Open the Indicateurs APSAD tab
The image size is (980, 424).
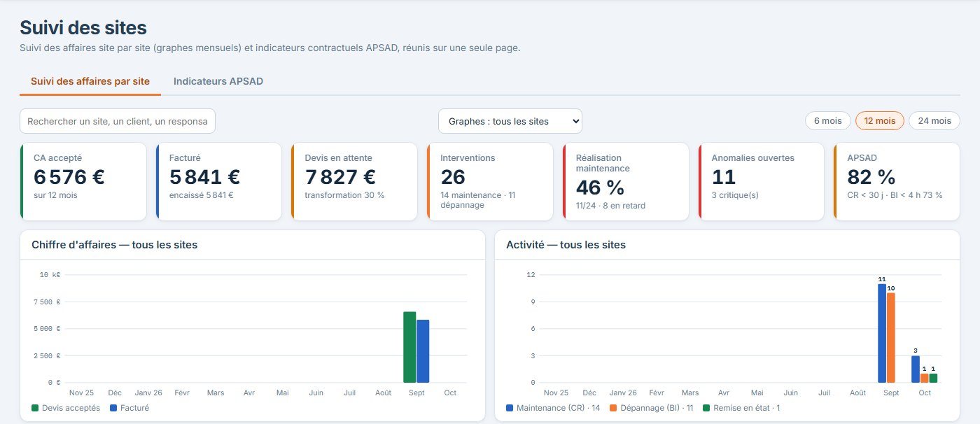pyautogui.click(x=218, y=81)
